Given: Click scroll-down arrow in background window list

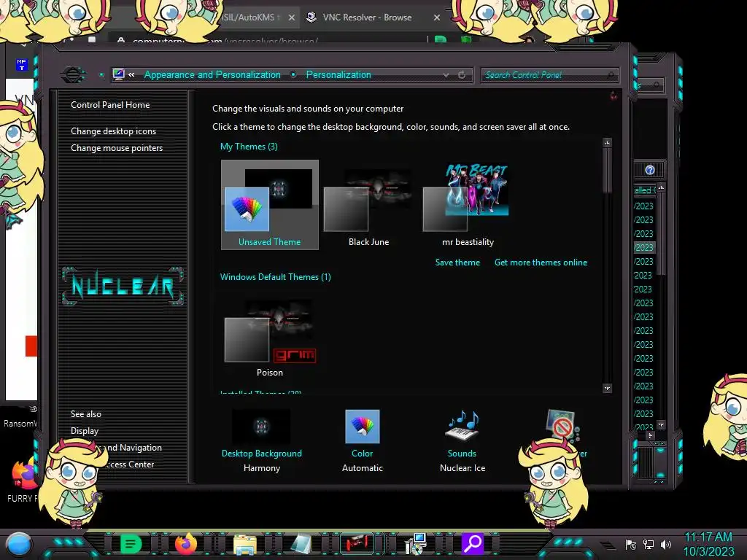Looking at the screenshot, I should coord(661,424).
